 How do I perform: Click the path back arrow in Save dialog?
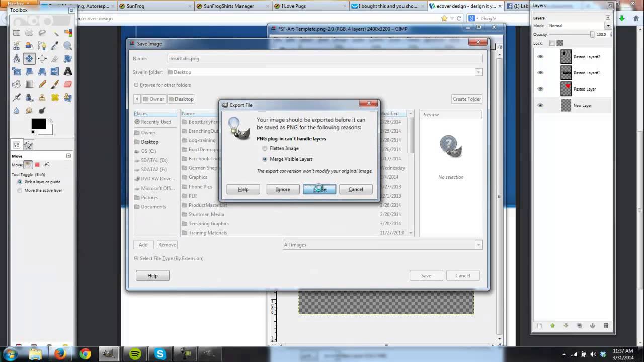click(x=137, y=99)
